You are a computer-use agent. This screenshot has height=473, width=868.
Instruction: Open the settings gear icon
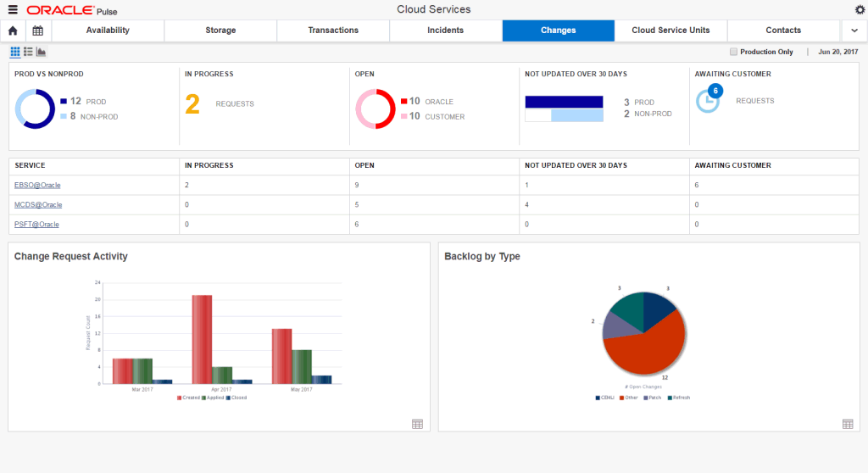[x=860, y=9]
